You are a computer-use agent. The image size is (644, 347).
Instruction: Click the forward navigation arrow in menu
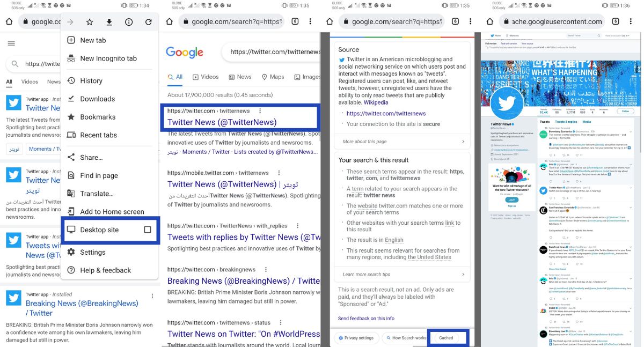click(70, 22)
